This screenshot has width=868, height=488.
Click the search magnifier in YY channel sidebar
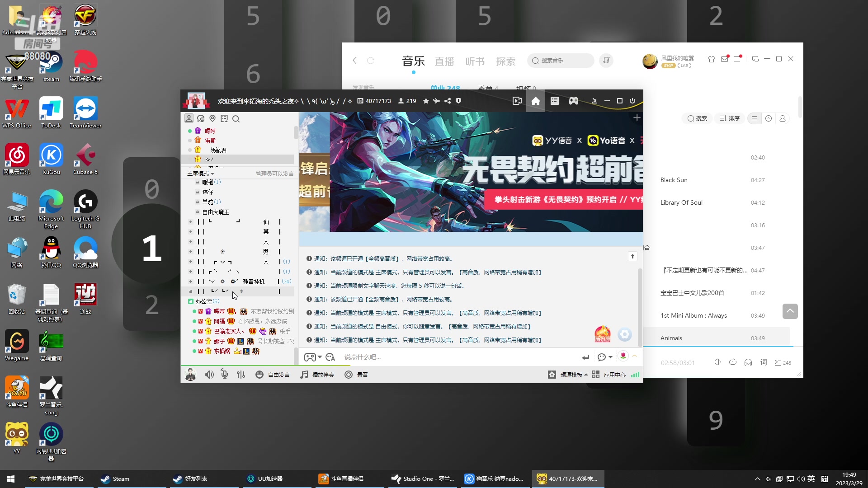pos(236,118)
